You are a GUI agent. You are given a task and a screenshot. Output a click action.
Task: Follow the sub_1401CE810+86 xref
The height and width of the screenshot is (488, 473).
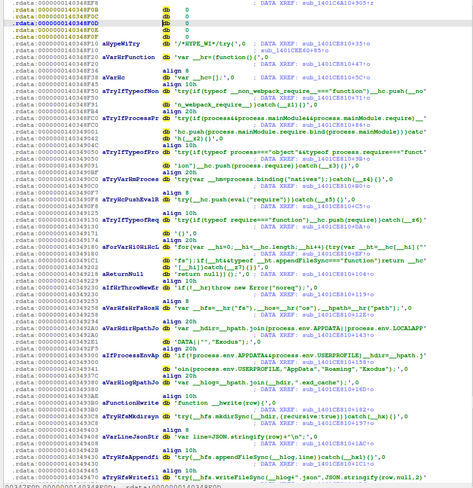point(336,125)
